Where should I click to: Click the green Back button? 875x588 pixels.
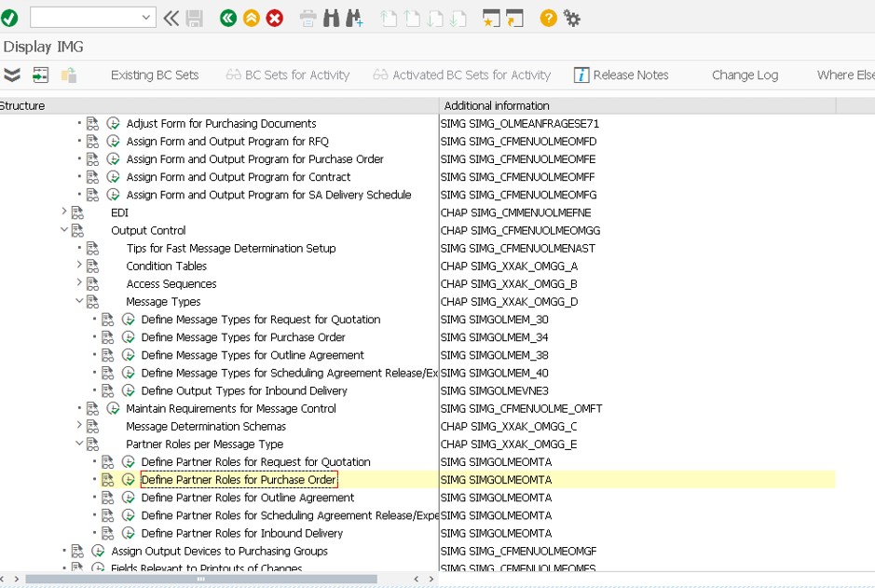[x=228, y=19]
